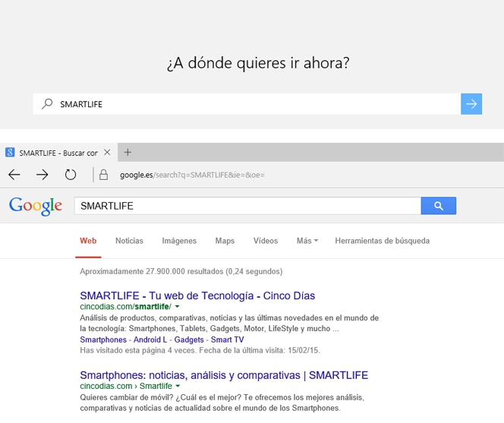Click 'Has visitado esta página 4 veces' text
The image size is (504, 423).
click(137, 350)
